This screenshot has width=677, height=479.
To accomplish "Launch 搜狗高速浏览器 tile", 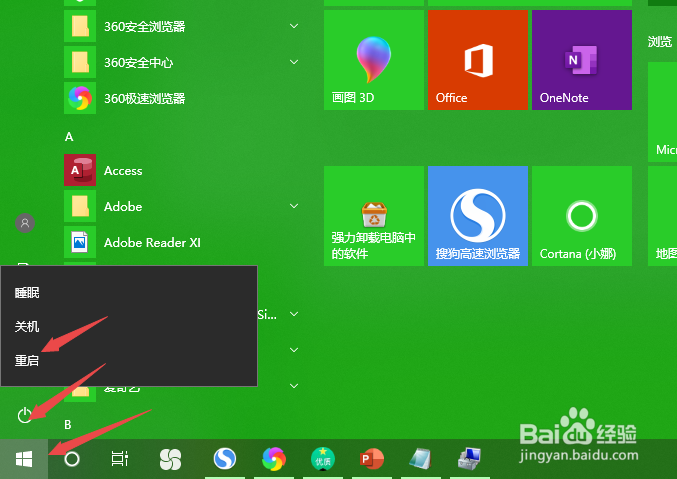I will [x=478, y=216].
